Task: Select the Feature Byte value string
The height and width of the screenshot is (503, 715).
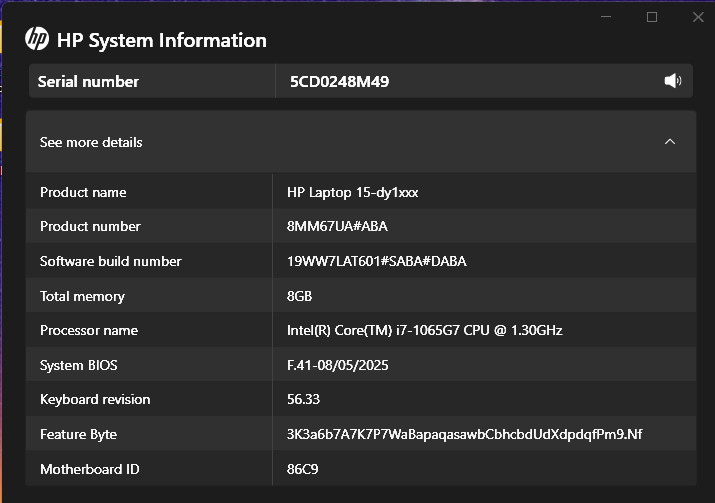Action: point(464,434)
